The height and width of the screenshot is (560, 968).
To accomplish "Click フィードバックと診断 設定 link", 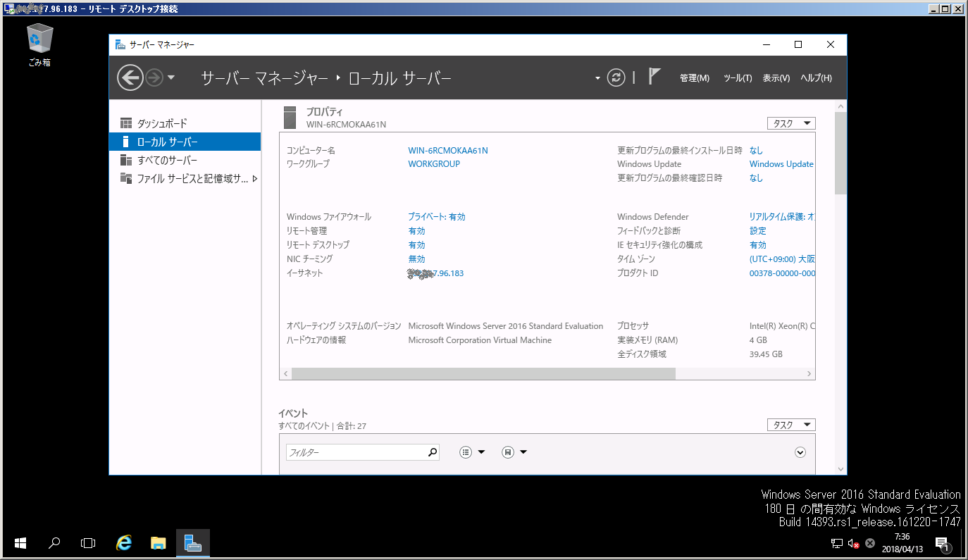I will pyautogui.click(x=758, y=231).
